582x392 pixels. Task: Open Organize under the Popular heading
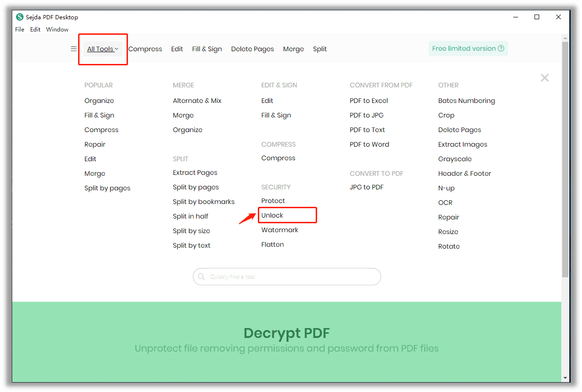pos(99,101)
